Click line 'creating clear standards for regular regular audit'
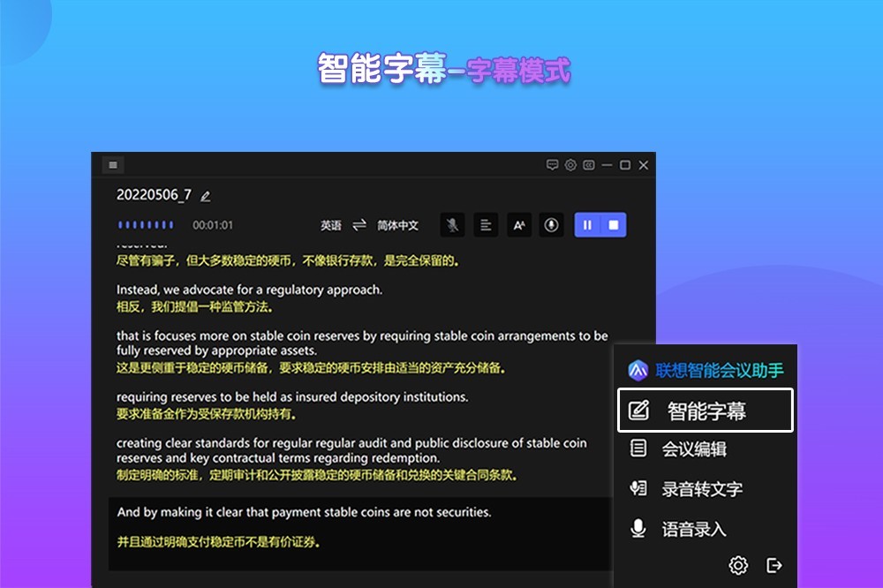 click(351, 450)
